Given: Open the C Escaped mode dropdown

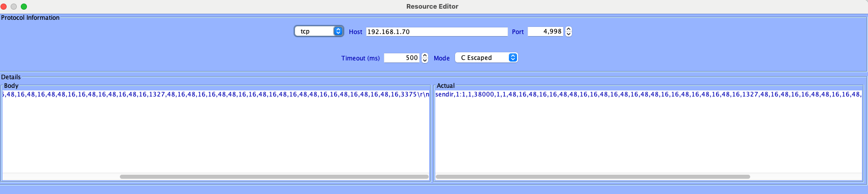Looking at the screenshot, I should (486, 57).
